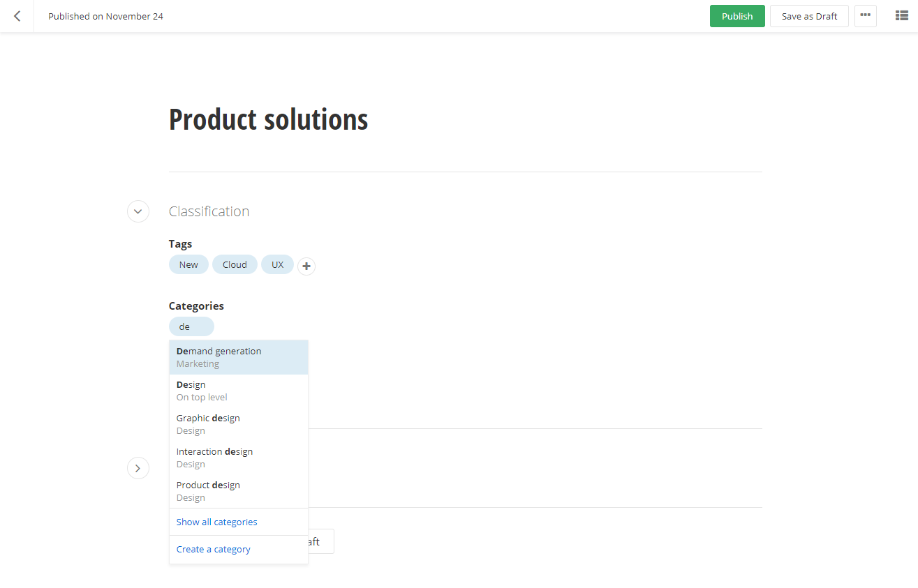Screen dimensions: 918x588
Task: Select the New tag chip
Action: 188,265
